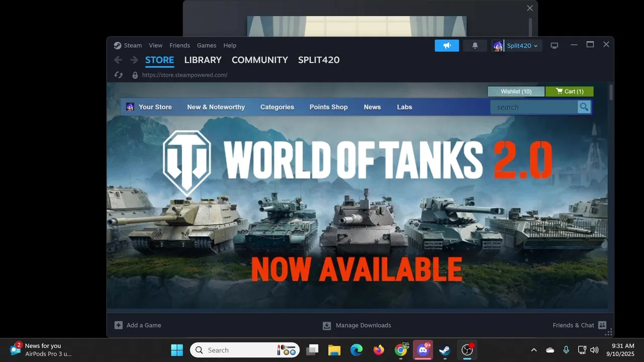Open the Games menu
This screenshot has width=644, height=362.
click(x=206, y=45)
